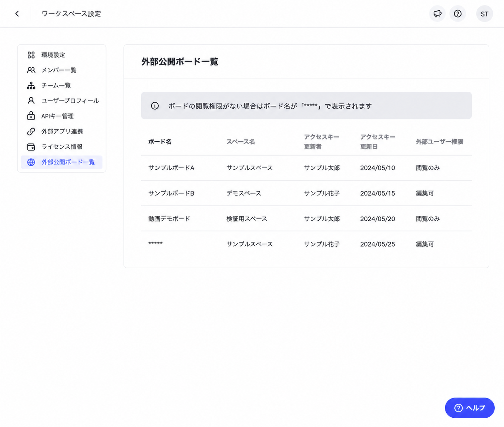Click the ライセンス情報 wallet icon
The height and width of the screenshot is (427, 504).
click(x=31, y=147)
